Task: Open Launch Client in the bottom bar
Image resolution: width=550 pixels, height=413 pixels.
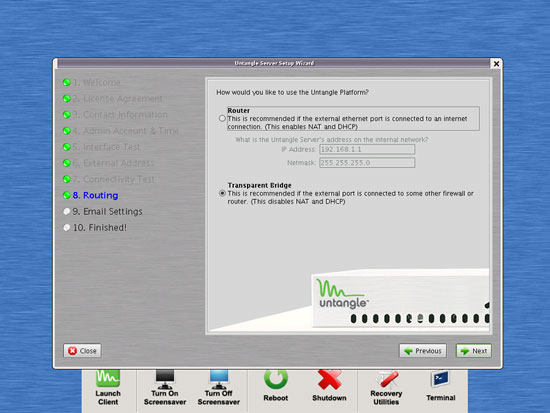Action: coord(108,388)
